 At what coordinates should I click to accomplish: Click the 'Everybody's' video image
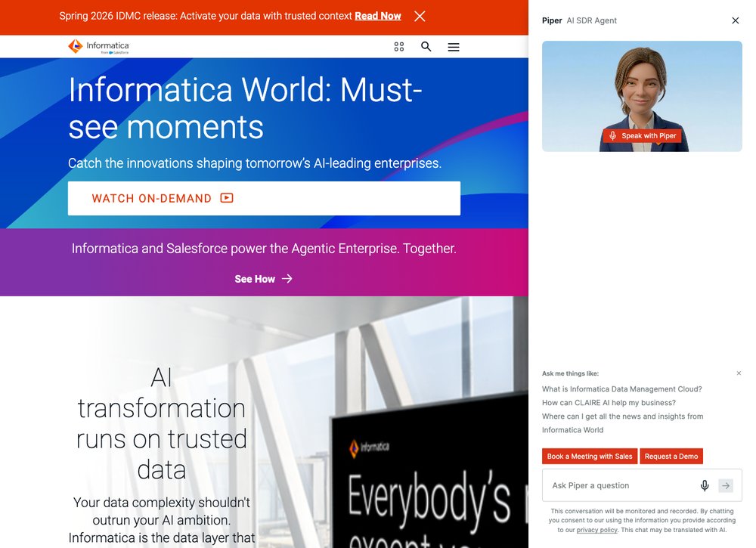[x=429, y=470]
